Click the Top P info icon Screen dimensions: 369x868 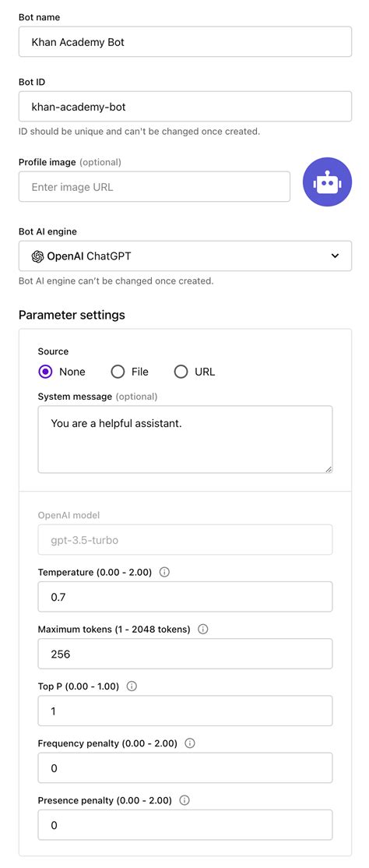[132, 686]
